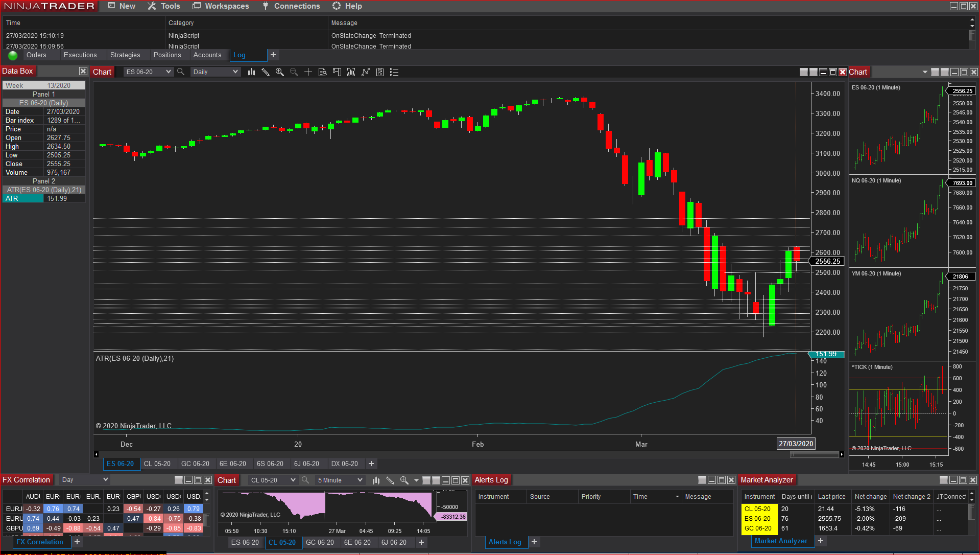Open the bar type chart style icon
This screenshot has height=555, width=980.
251,72
